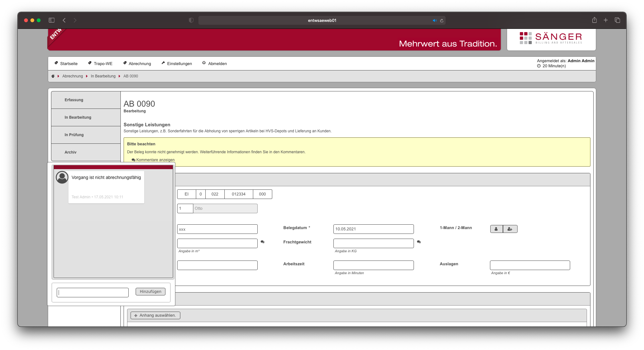This screenshot has width=644, height=350.
Task: Click the Belegdatum date field
Action: pos(374,229)
